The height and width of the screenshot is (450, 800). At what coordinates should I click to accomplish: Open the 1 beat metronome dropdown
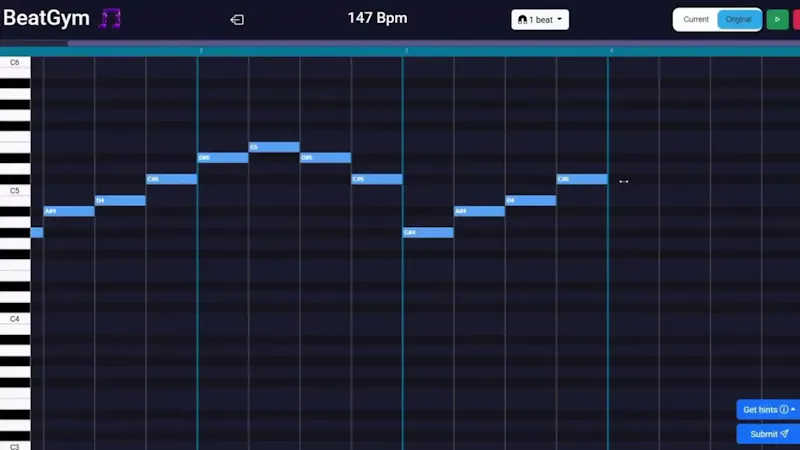(540, 19)
